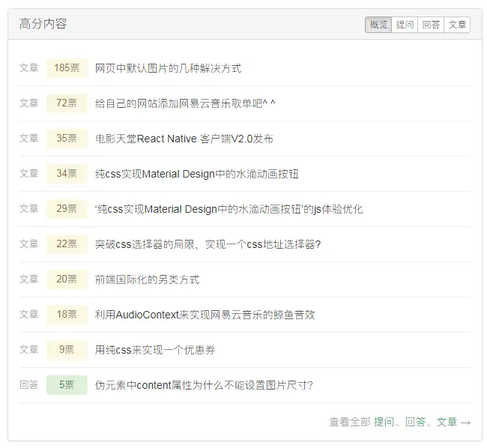The image size is (487, 448).
Task: Switch to the 回答 tab
Action: point(431,25)
